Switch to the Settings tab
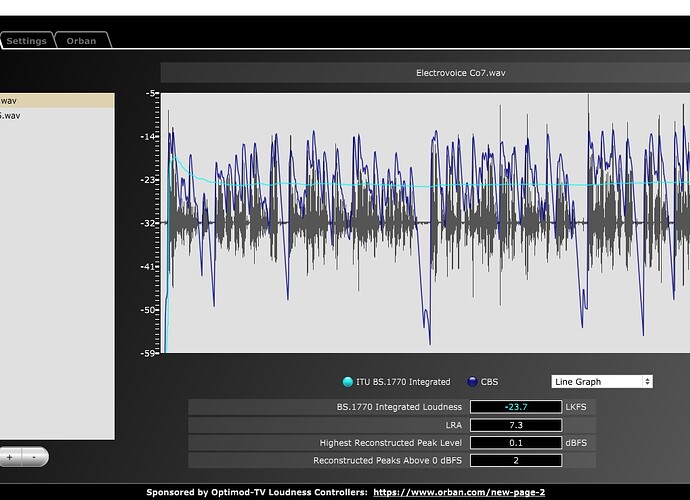Screen dimensions: 690x500 26,40
